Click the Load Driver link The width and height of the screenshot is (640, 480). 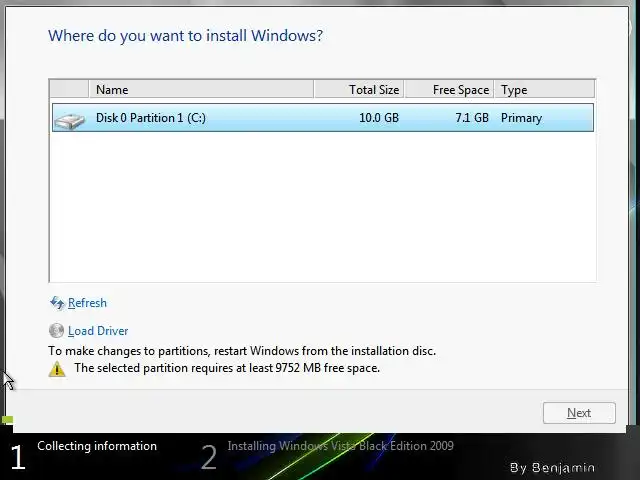98,331
